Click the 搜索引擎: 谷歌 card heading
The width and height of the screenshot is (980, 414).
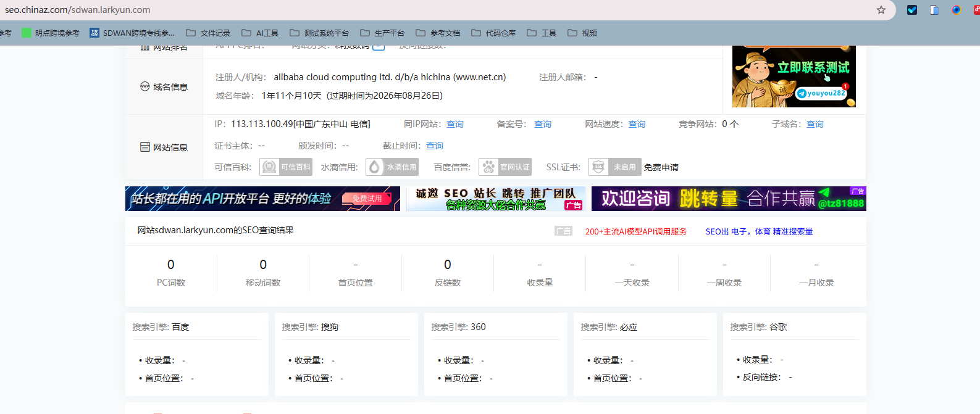(x=758, y=327)
